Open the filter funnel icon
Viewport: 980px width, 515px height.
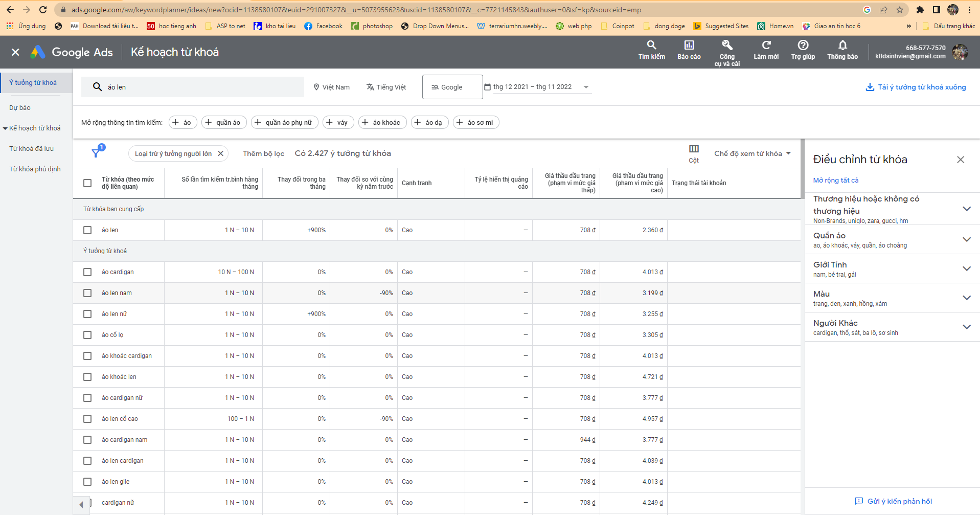point(96,152)
